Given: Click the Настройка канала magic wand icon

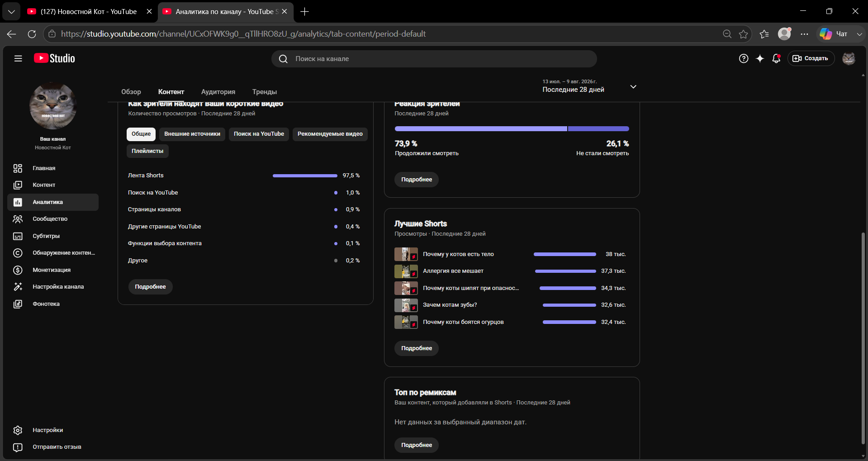Looking at the screenshot, I should point(18,287).
